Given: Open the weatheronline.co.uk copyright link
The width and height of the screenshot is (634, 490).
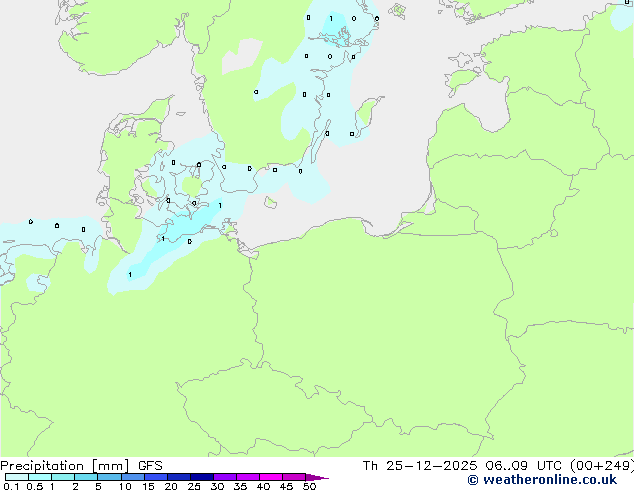Looking at the screenshot, I should click(x=542, y=480).
